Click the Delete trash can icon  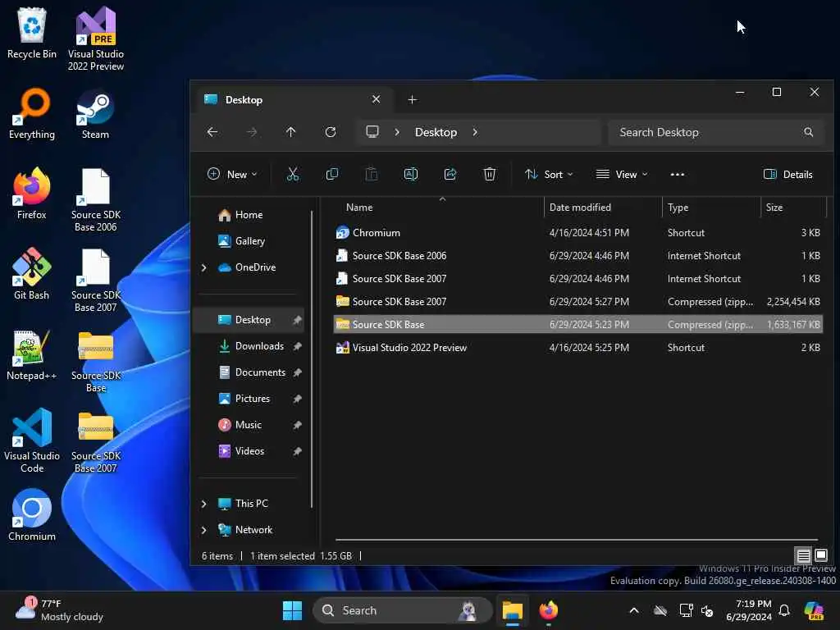coord(490,174)
